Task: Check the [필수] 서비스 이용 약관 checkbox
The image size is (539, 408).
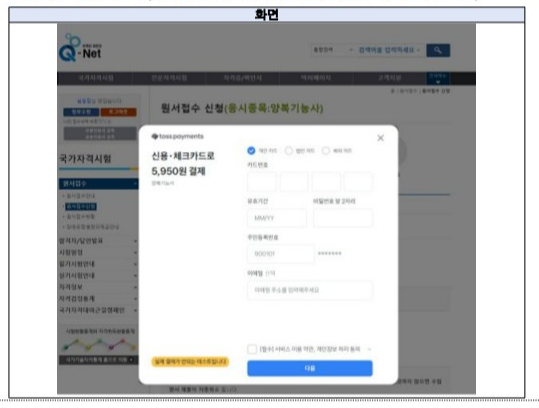Action: point(252,349)
